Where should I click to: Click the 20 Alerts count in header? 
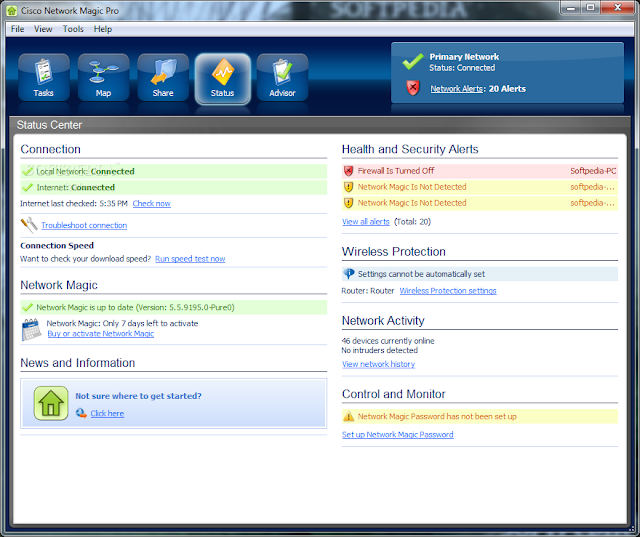pos(507,89)
